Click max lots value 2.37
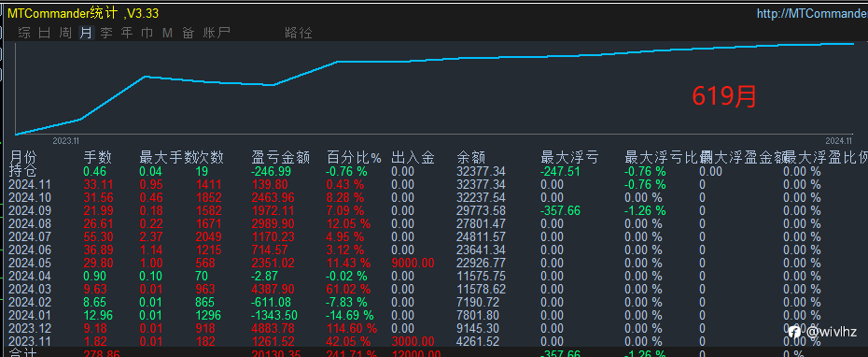868x357 pixels. coord(151,236)
